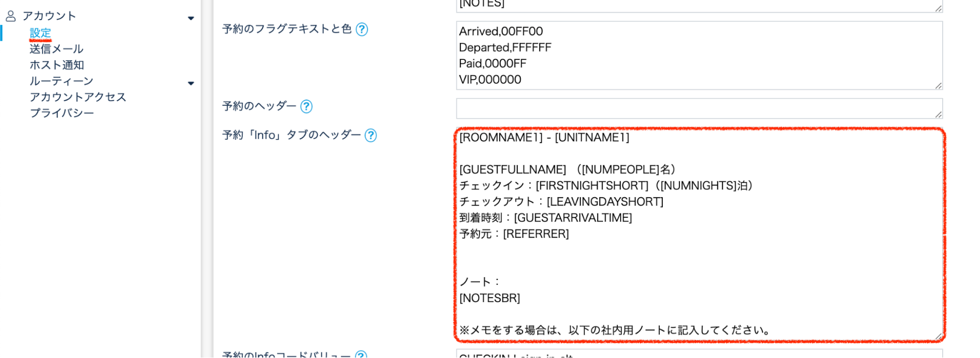The width and height of the screenshot is (980, 358).
Task: Open help tooltip for 予約のヘッダー
Action: coord(306,106)
